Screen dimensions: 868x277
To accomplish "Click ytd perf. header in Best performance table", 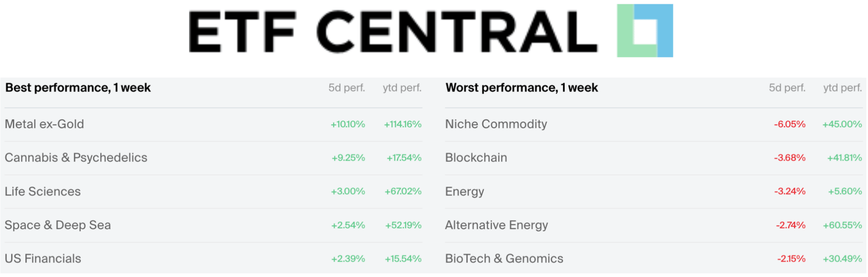I will pyautogui.click(x=402, y=88).
